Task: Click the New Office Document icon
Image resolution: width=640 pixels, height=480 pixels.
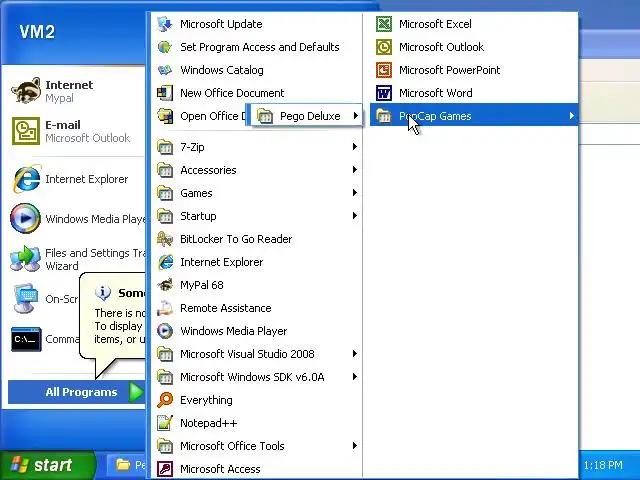Action: click(x=165, y=93)
